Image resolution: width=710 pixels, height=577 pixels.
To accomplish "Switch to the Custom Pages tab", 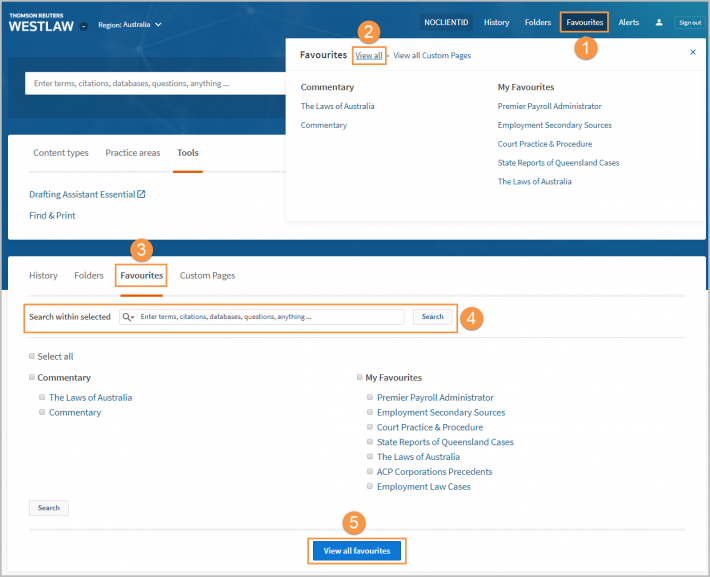I will tap(207, 275).
